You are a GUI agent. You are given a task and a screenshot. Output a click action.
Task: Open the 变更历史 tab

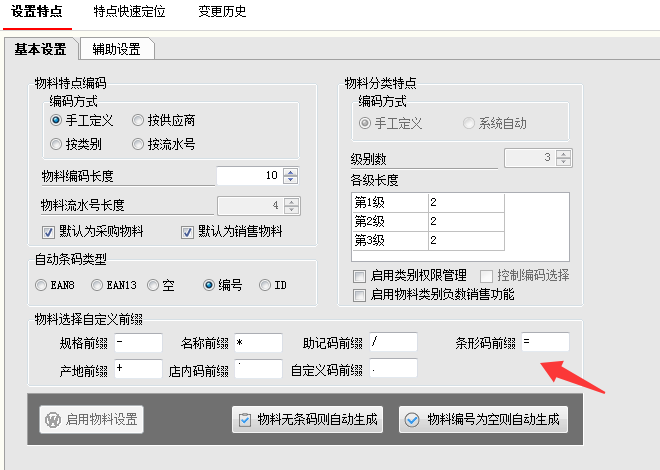click(x=222, y=11)
